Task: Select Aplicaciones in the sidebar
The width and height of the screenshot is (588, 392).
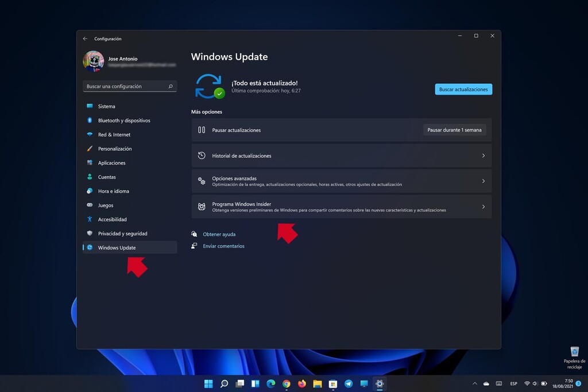Action: (x=130, y=163)
